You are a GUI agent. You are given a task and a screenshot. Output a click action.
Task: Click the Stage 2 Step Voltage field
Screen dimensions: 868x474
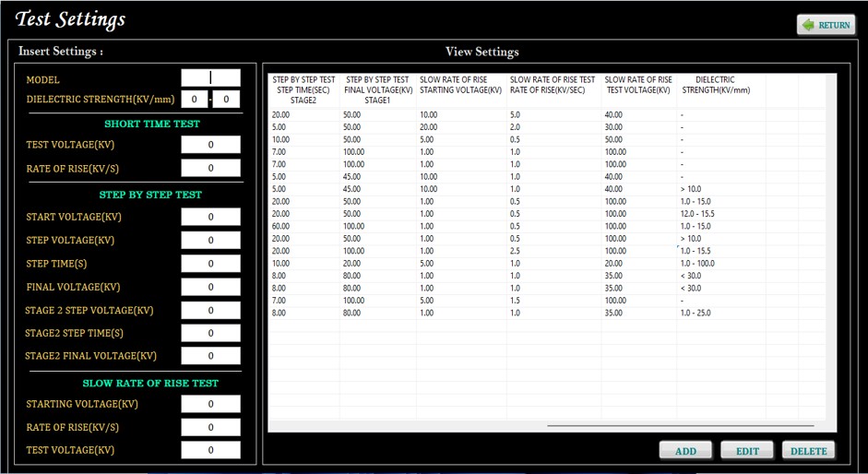[210, 310]
